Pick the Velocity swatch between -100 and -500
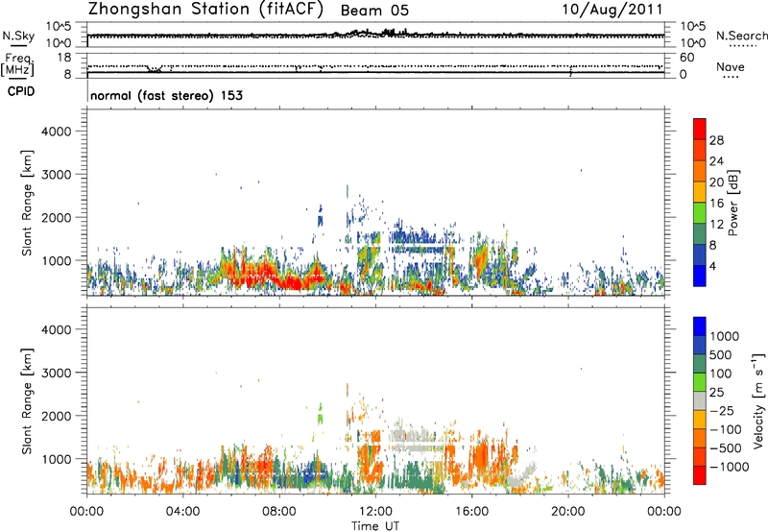 [700, 438]
